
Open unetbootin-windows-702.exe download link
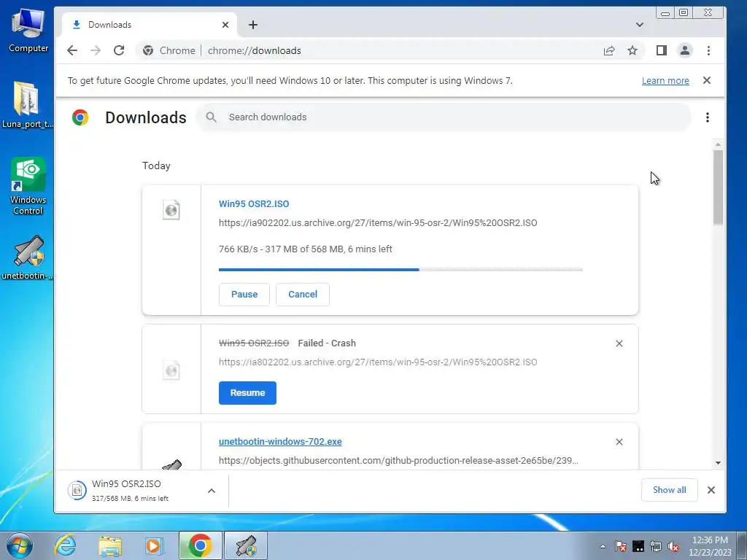pyautogui.click(x=280, y=441)
